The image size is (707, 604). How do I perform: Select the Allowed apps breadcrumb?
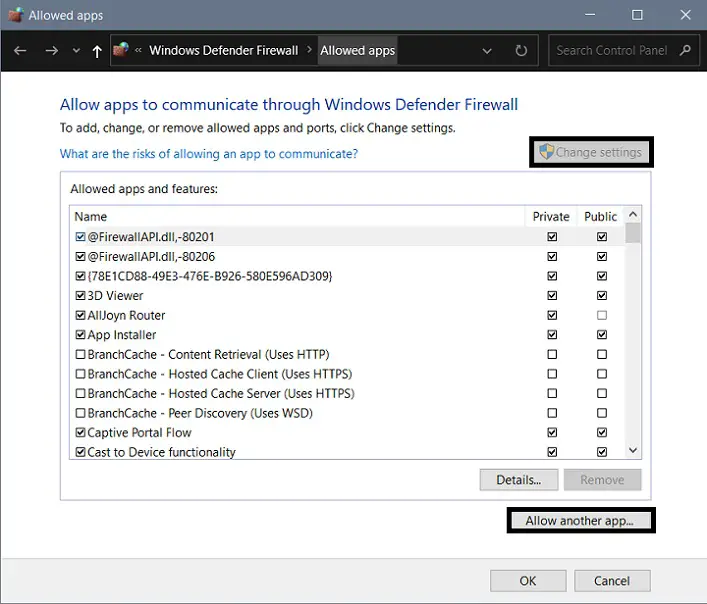click(x=358, y=50)
